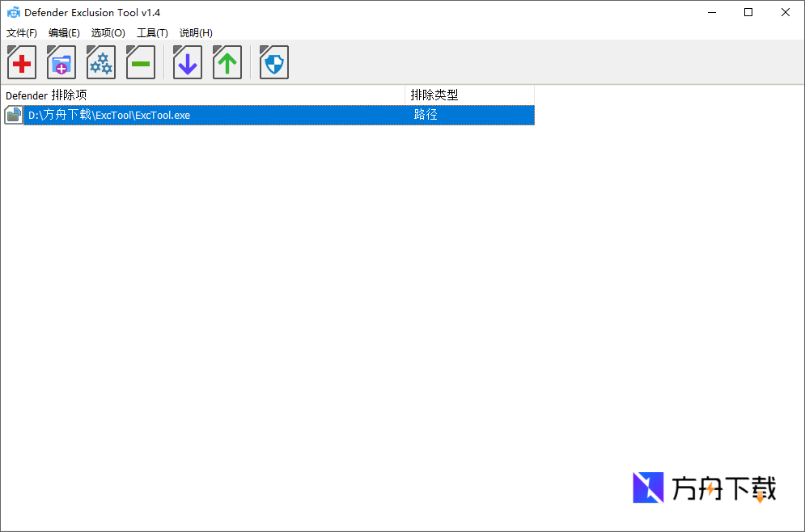Open the 文件(F) menu
This screenshot has height=532, width=805.
tap(21, 33)
